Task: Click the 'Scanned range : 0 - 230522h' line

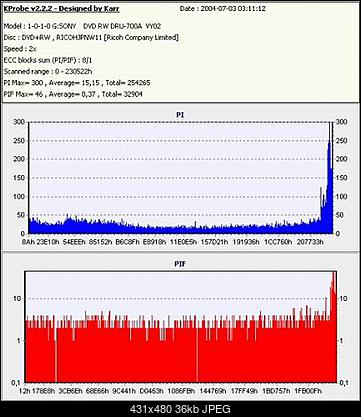Action: pos(48,71)
